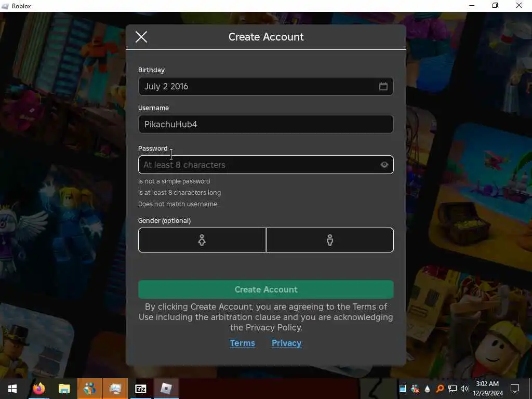Click the Username field containing PikachuHub4
The height and width of the screenshot is (399, 532).
(x=265, y=124)
